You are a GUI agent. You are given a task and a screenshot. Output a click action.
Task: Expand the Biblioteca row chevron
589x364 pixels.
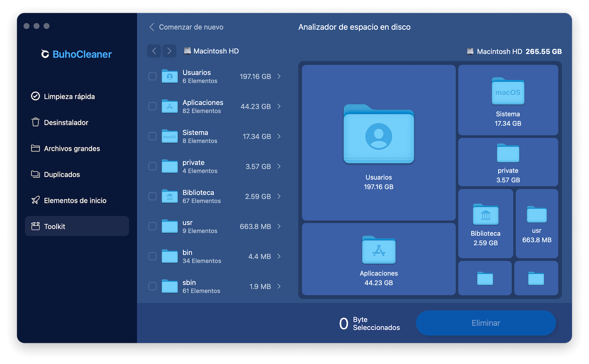pos(279,196)
